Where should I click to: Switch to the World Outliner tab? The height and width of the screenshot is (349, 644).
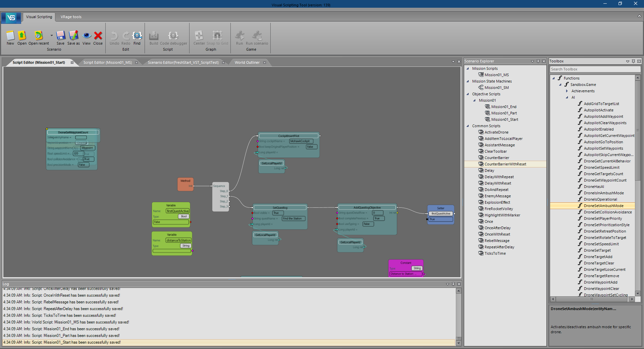pyautogui.click(x=247, y=62)
